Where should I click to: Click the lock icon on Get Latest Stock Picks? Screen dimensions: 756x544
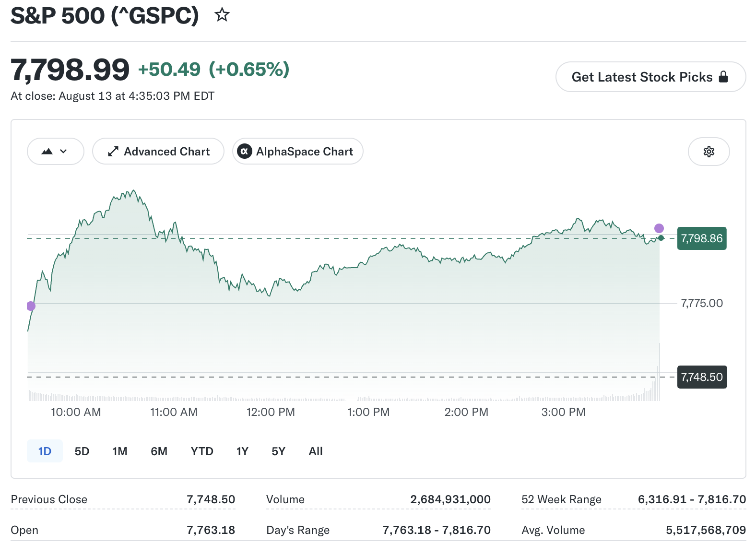(723, 77)
